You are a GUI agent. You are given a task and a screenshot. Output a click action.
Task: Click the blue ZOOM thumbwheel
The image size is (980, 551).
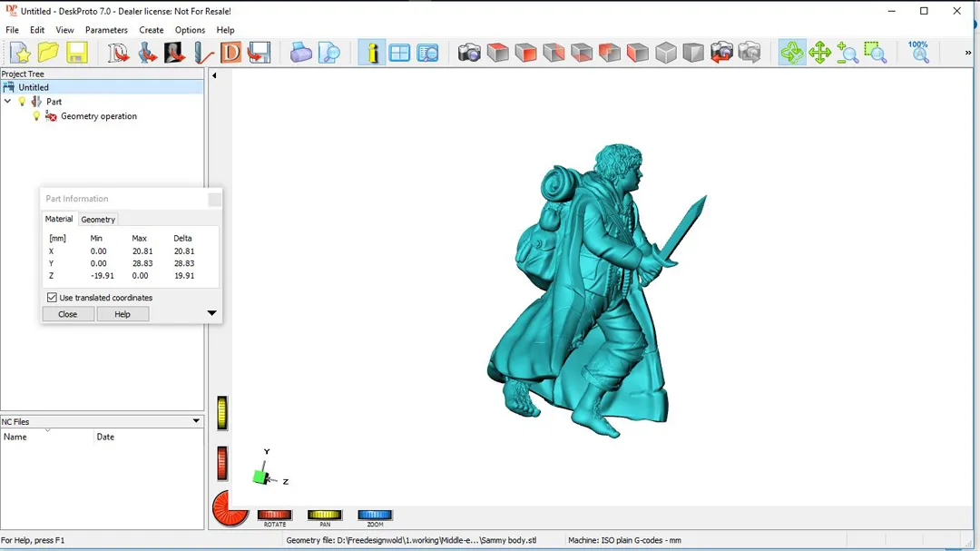pos(375,515)
